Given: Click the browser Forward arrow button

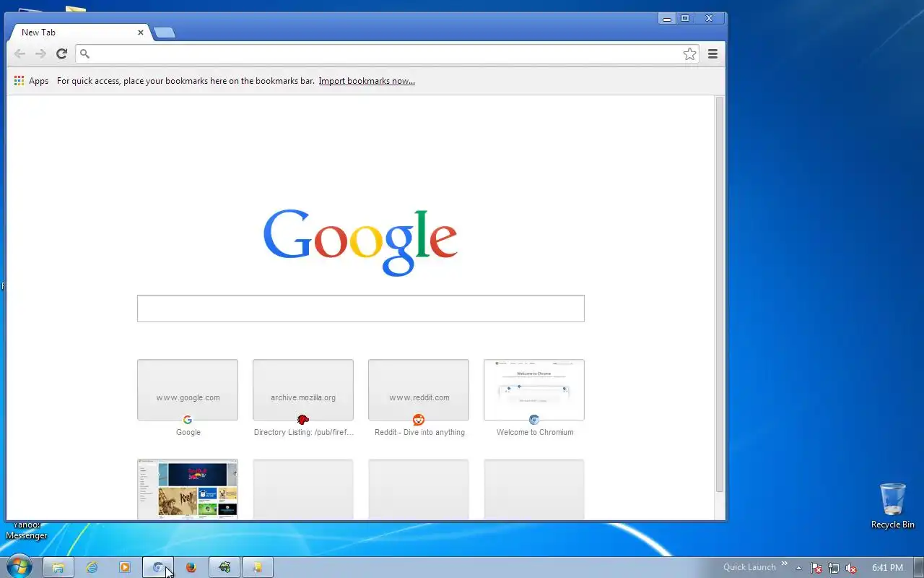Looking at the screenshot, I should tap(40, 53).
